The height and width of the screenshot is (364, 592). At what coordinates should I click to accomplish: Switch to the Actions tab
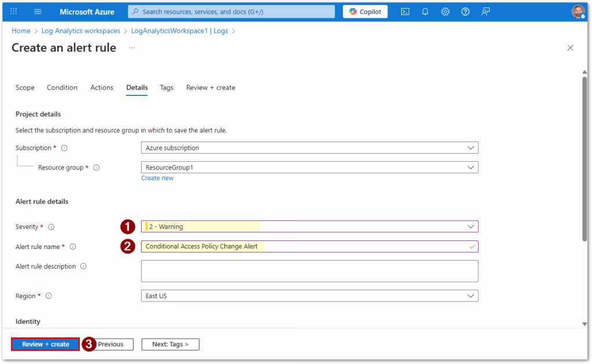pos(102,88)
